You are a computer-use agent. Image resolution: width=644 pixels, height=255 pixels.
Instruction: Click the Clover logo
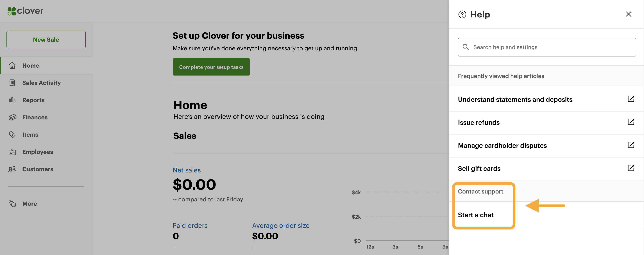[x=25, y=11]
